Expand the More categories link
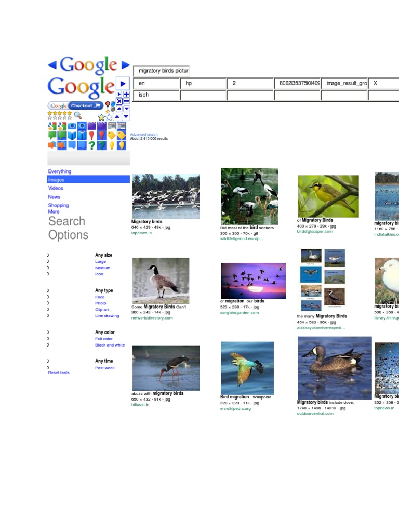This screenshot has width=399, height=532. point(54,211)
